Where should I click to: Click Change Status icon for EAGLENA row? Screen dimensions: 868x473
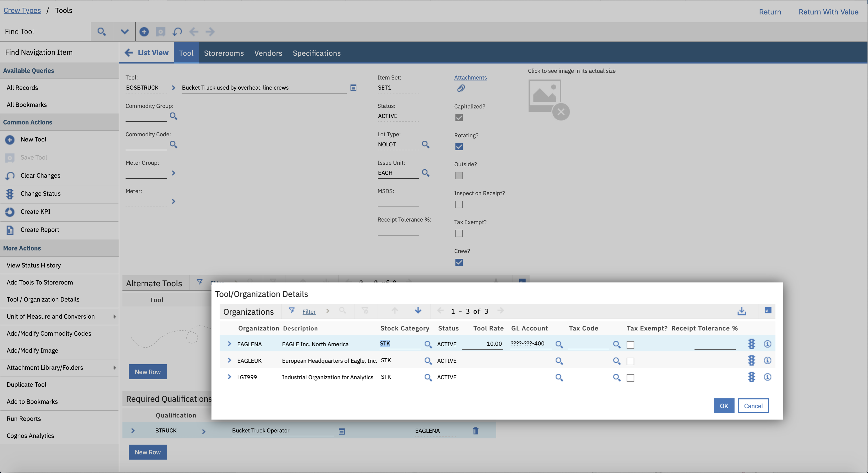coord(751,344)
